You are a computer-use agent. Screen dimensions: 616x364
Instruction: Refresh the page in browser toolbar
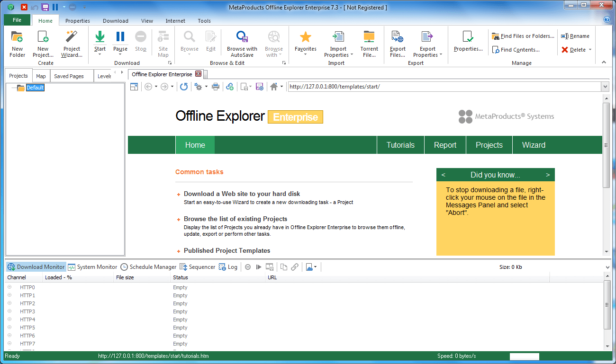[184, 87]
